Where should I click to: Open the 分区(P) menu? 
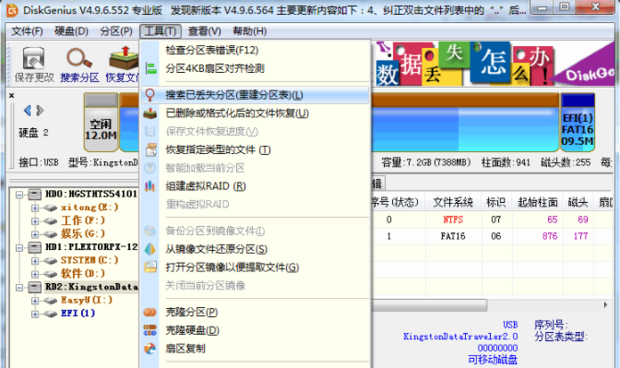point(116,31)
